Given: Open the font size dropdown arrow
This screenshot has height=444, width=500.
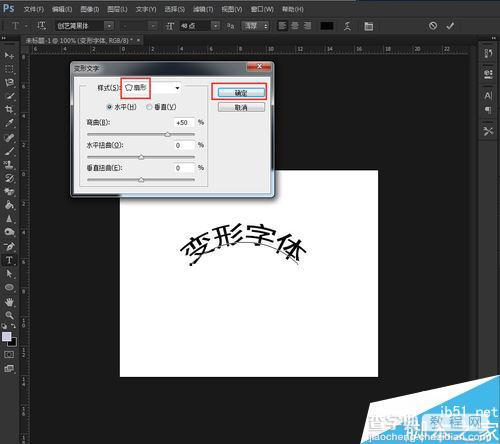Looking at the screenshot, I should (x=216, y=26).
